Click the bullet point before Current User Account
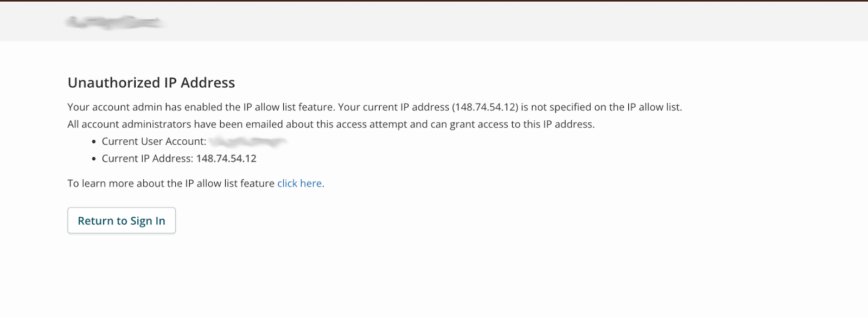This screenshot has width=868, height=317. pyautogui.click(x=94, y=142)
